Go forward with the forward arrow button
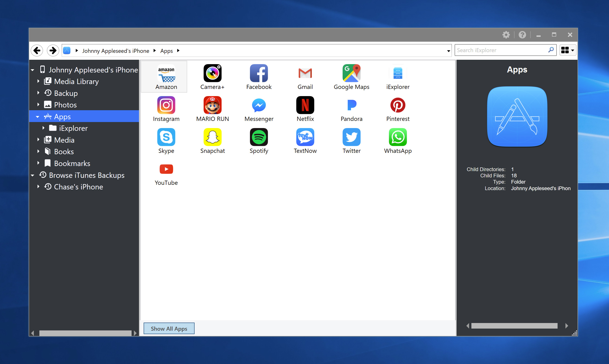Screen dimensions: 609x364 click(53, 50)
